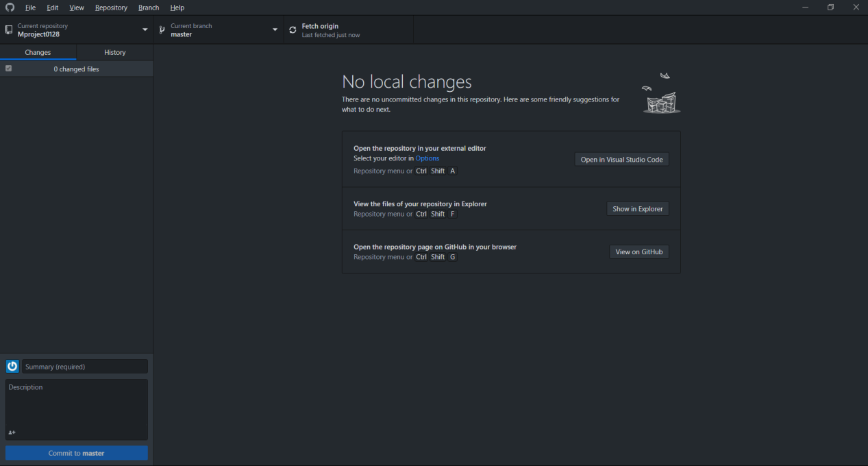
Task: Open the Repository menu
Action: pos(111,8)
